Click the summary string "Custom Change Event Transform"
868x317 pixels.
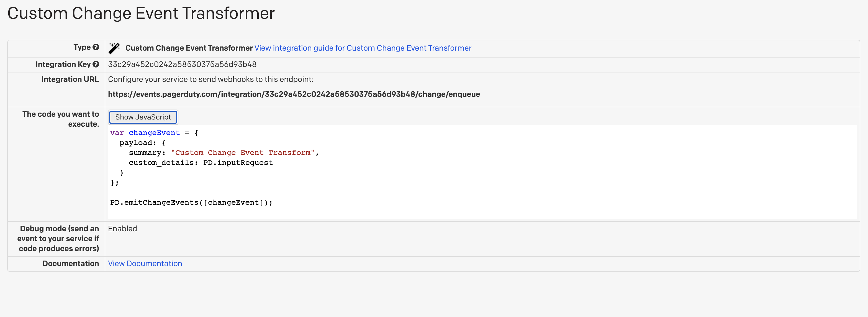(x=243, y=152)
